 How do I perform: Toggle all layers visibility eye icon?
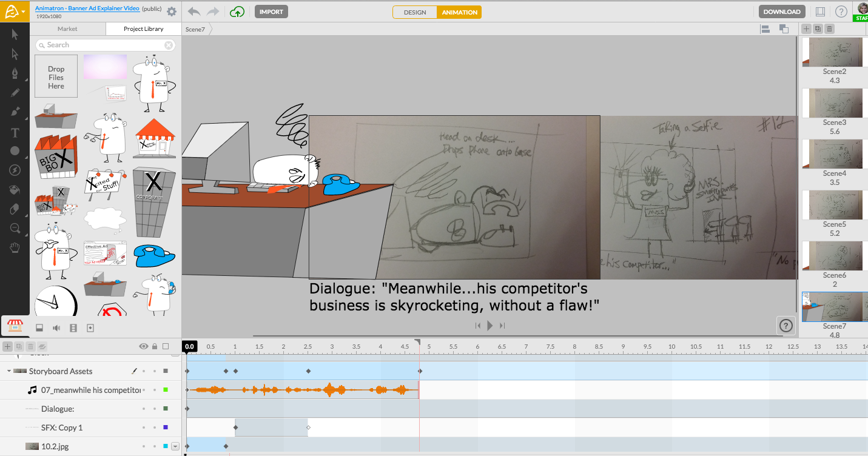point(144,346)
